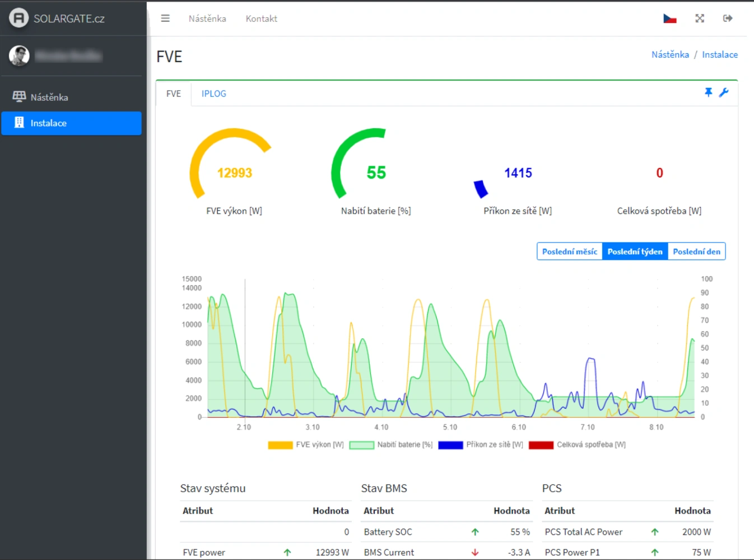Select the Poslední měsíc range

click(x=569, y=251)
